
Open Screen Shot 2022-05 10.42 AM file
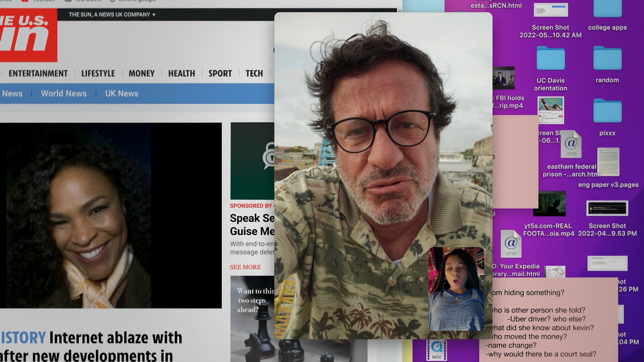(550, 10)
